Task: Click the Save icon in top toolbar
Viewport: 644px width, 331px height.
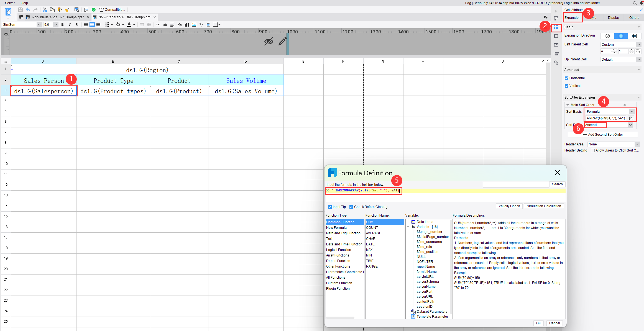Action: point(20,10)
